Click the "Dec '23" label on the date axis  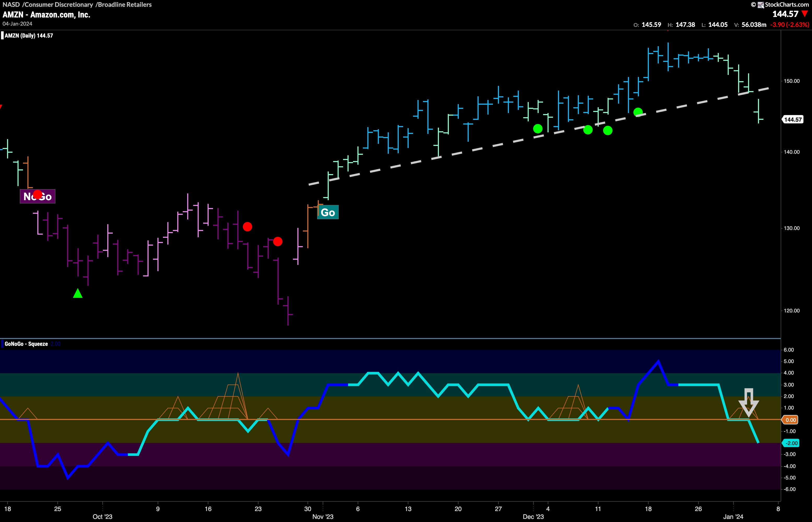[x=533, y=517]
